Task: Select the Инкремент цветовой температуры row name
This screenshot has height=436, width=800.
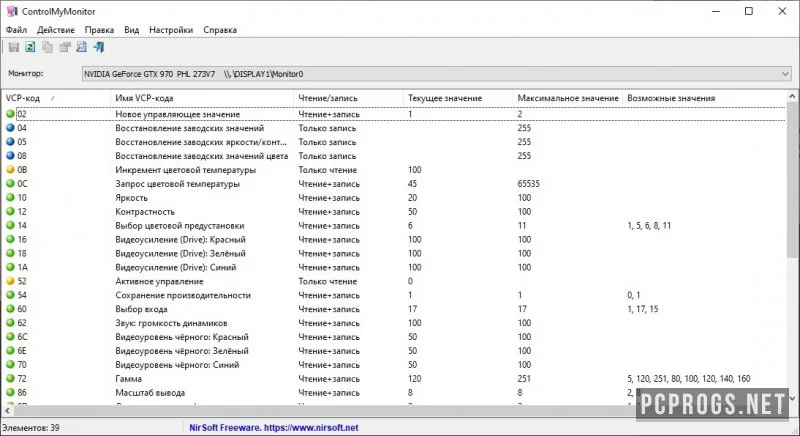Action: pos(186,170)
